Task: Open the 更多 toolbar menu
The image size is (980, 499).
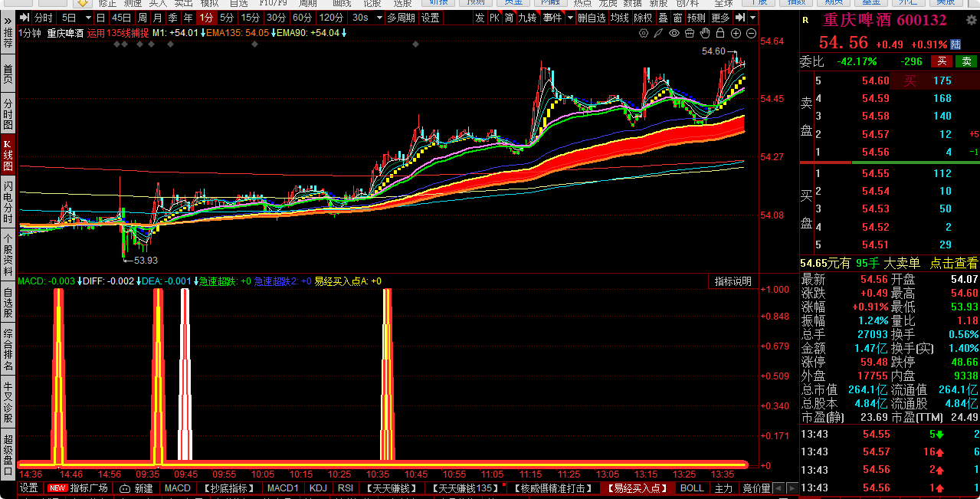Action: pyautogui.click(x=720, y=17)
